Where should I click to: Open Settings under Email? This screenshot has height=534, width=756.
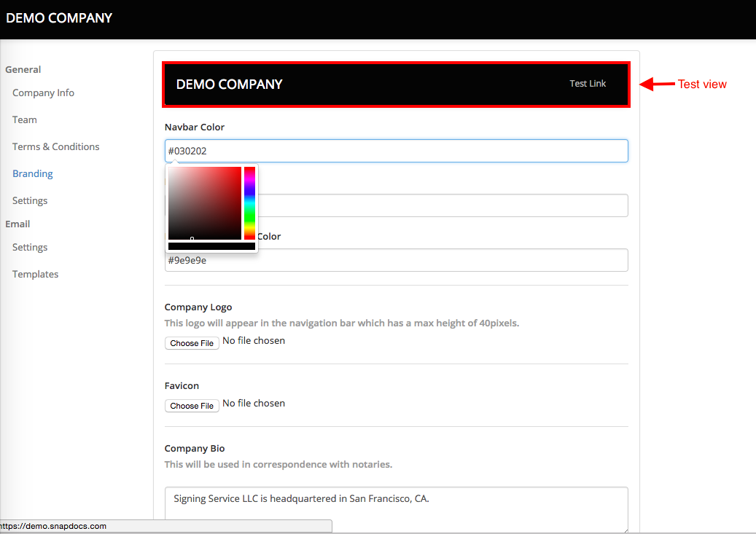point(30,247)
